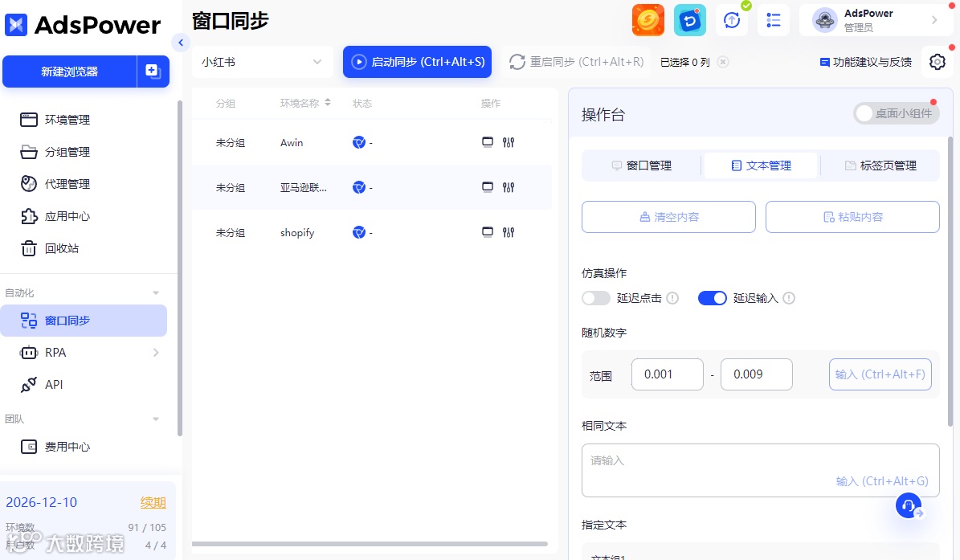This screenshot has width=960, height=560.
Task: Open the account menu chevron
Action: 934,20
